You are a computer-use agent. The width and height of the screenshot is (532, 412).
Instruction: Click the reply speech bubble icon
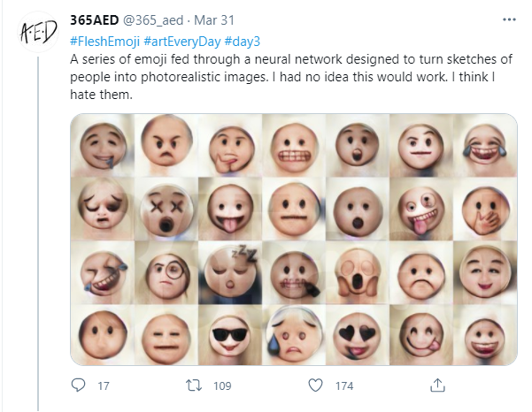point(78,386)
